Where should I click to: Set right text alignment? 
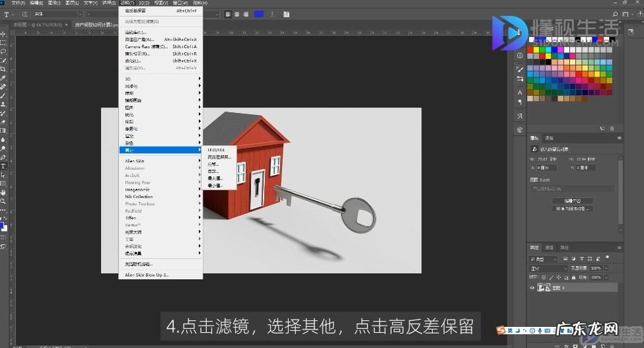pos(246,14)
